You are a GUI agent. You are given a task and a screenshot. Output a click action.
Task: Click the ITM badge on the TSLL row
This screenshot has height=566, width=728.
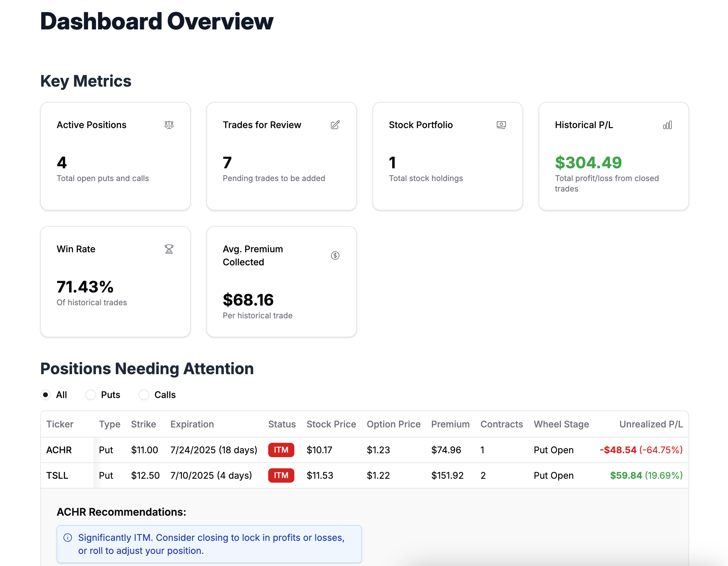click(x=281, y=475)
